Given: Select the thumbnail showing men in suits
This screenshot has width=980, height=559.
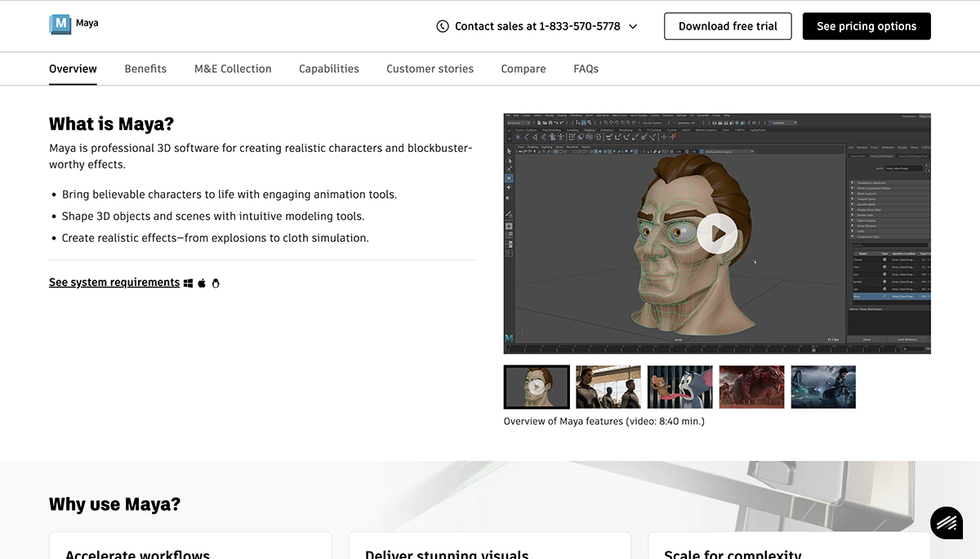Looking at the screenshot, I should (608, 387).
